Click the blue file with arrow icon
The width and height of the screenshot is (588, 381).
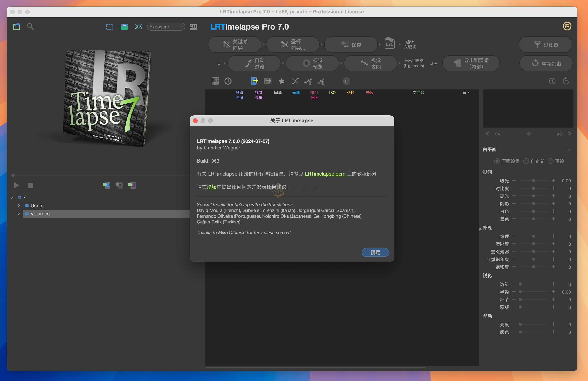click(x=254, y=81)
